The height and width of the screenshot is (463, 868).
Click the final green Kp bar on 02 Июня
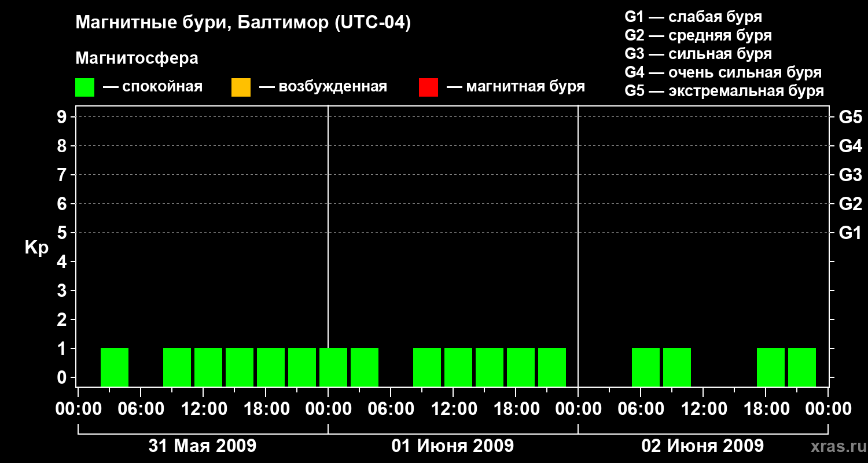[802, 367]
